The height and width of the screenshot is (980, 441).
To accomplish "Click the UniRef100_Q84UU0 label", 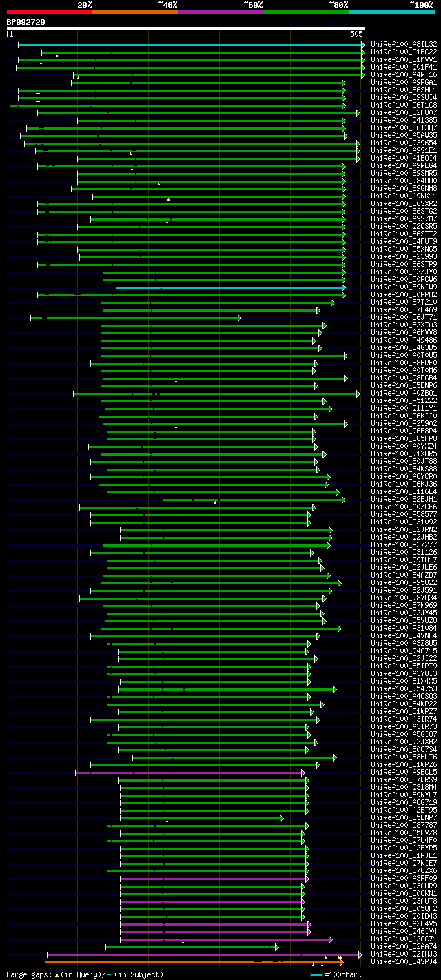I will point(404,181).
